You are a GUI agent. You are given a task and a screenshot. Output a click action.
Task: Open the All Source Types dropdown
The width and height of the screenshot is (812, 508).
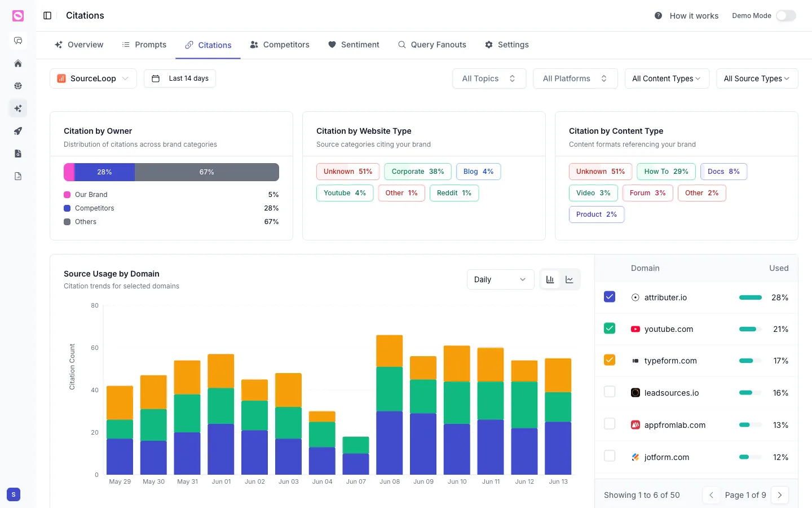tap(757, 78)
